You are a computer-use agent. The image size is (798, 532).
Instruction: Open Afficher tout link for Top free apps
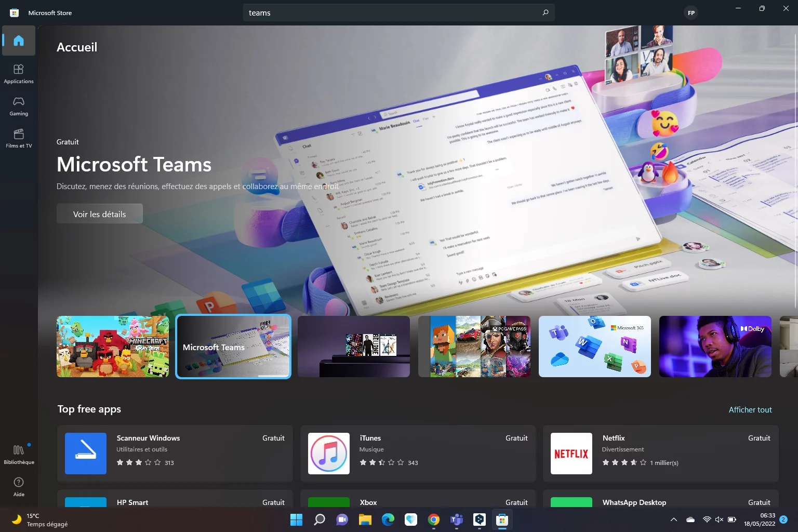[750, 409]
